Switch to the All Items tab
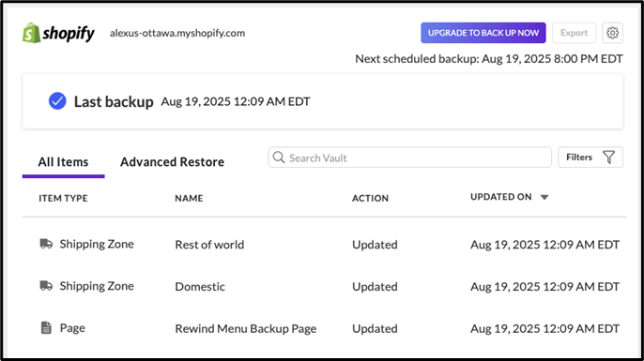The width and height of the screenshot is (644, 361). (x=63, y=162)
